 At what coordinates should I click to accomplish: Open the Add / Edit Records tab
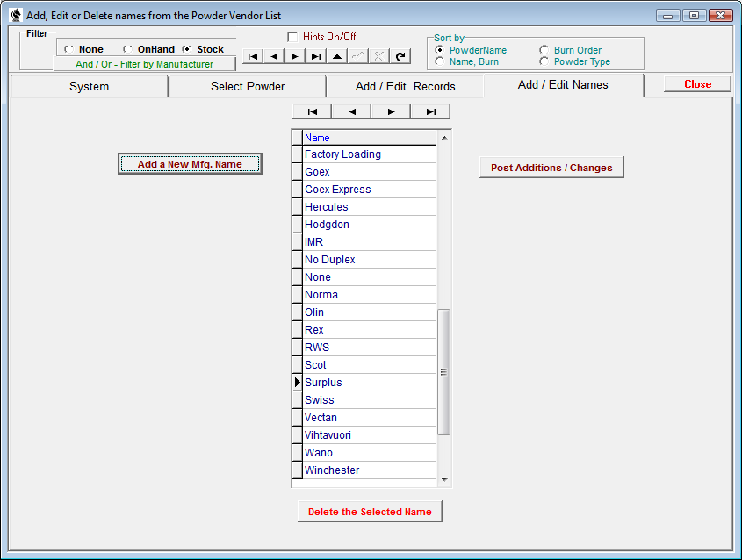(405, 87)
